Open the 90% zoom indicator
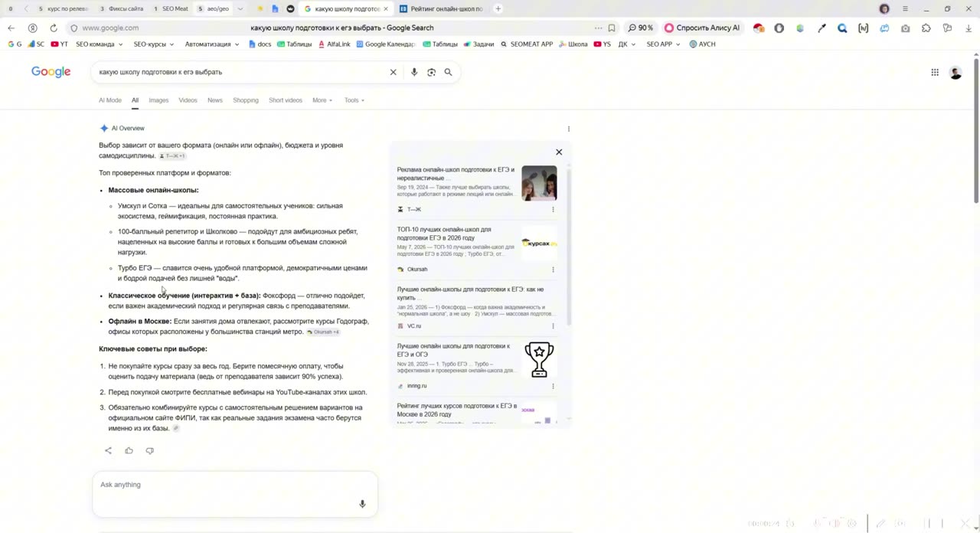The image size is (980, 533). click(x=641, y=28)
